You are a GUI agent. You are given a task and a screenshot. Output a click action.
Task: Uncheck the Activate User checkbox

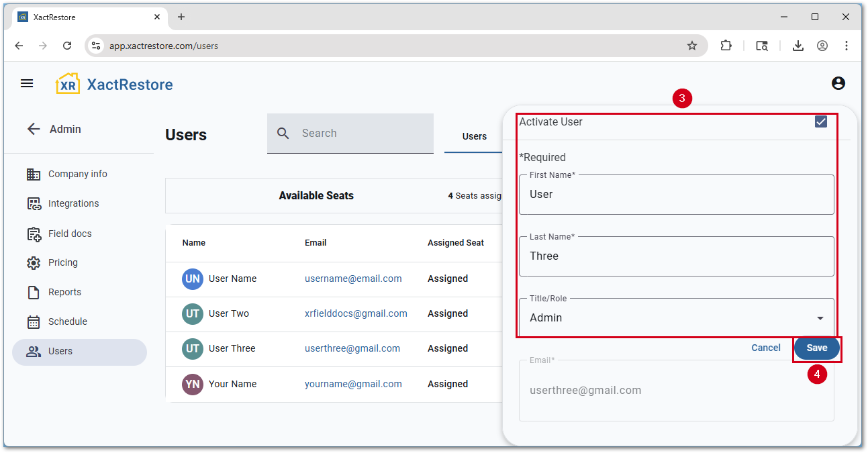820,121
